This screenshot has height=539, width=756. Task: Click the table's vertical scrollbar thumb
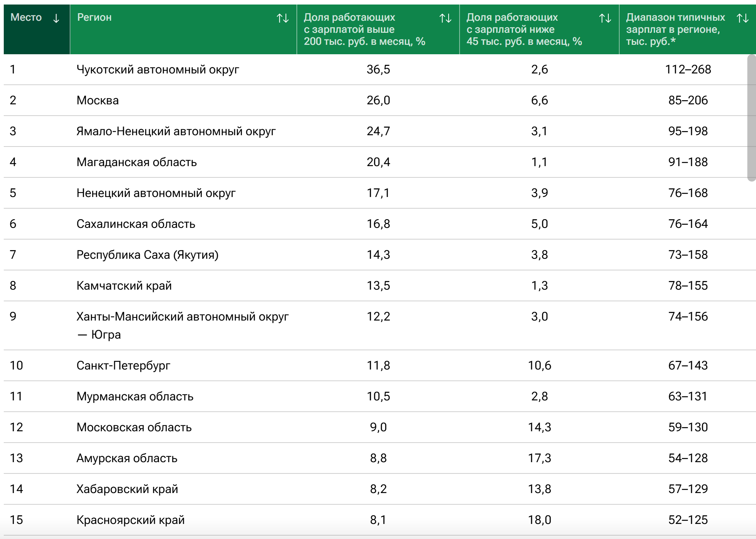click(x=751, y=118)
